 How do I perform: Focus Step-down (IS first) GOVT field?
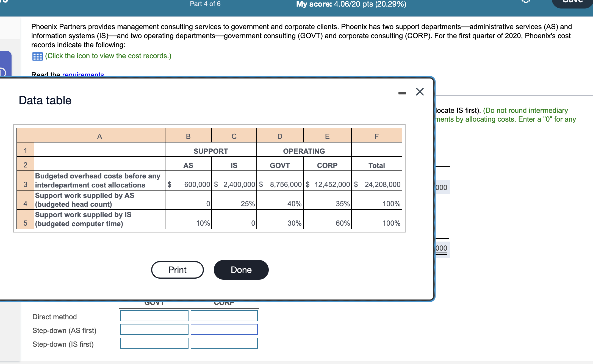[154, 343]
